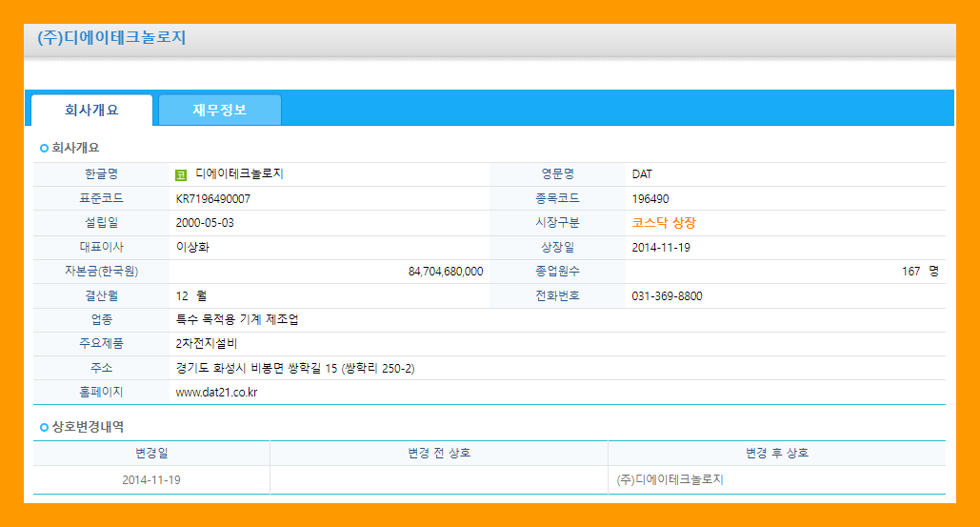The width and height of the screenshot is (980, 527).
Task: Open the 코스닥 상장 market link
Action: (663, 223)
